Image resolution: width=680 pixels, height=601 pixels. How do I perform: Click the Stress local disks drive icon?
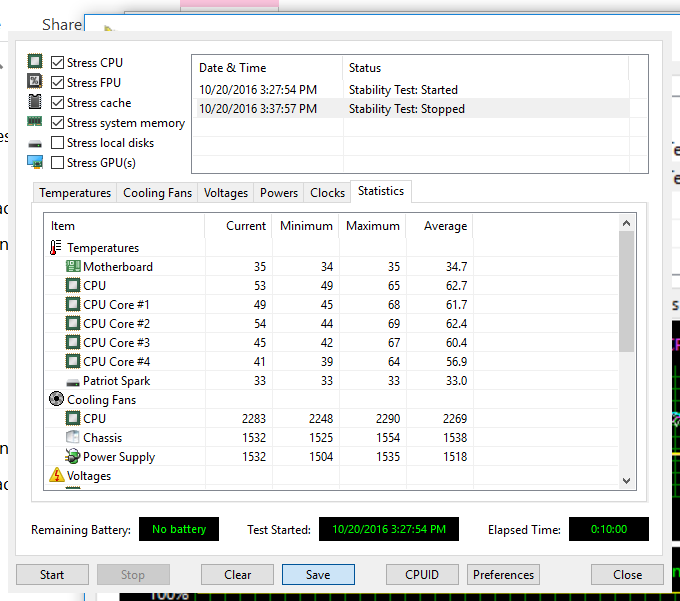coord(35,144)
